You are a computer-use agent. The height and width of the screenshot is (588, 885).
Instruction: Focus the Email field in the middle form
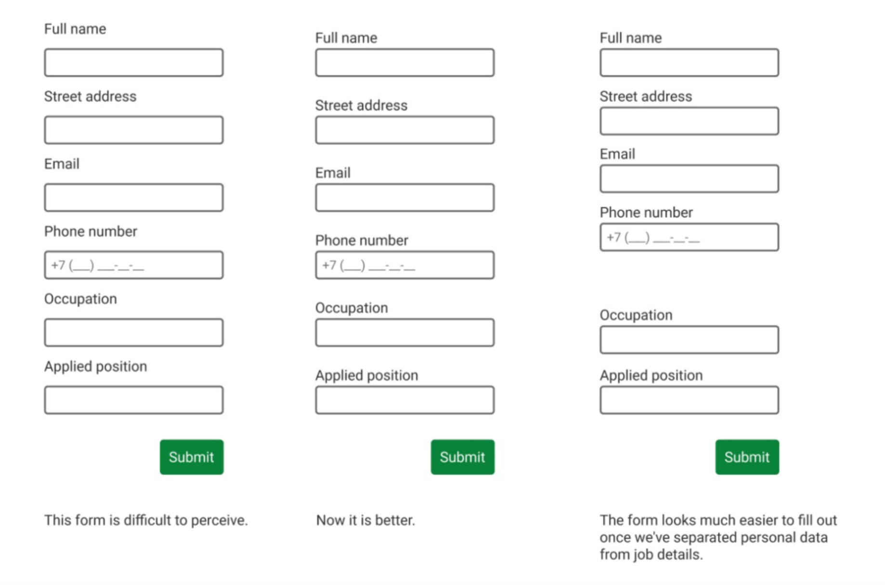405,197
